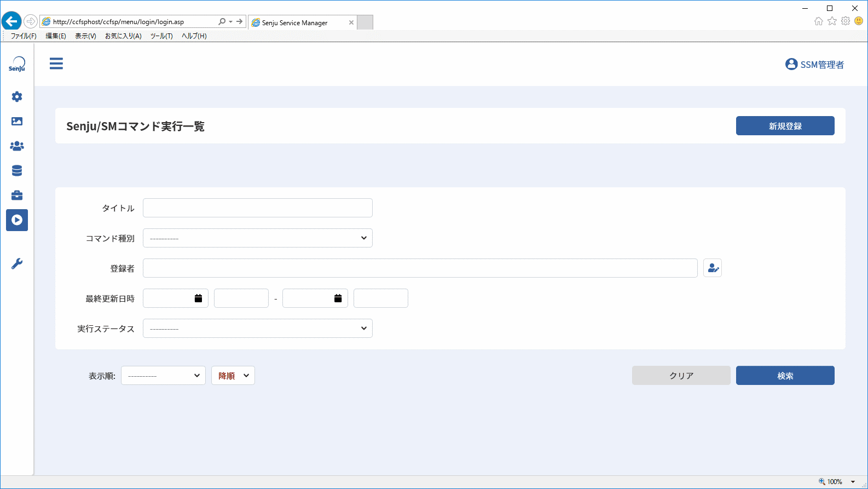Open the 表示(V) menu
Screen dimensions: 868x489
click(85, 36)
